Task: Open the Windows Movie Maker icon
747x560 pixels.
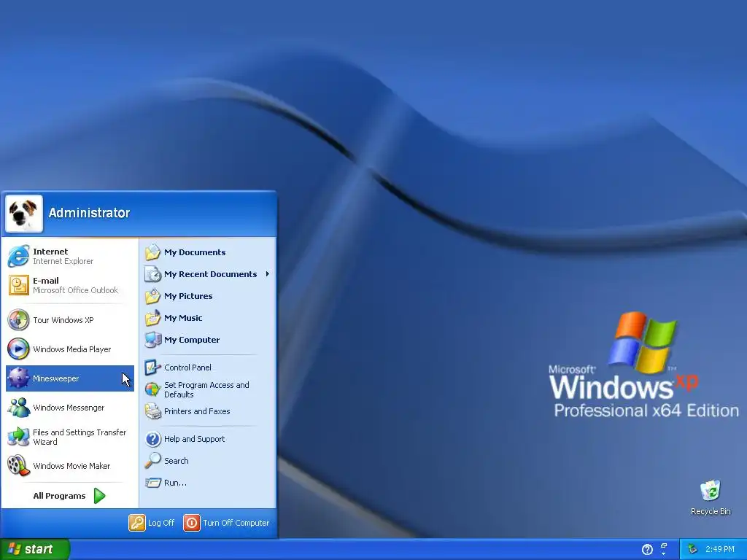Action: 18,466
